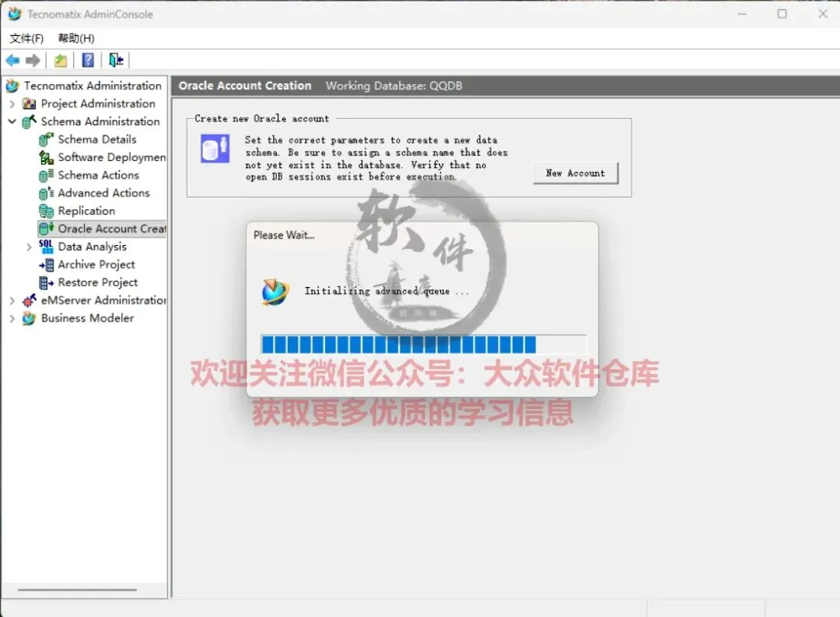This screenshot has width=840, height=617.
Task: Click the Back arrow toolbar icon
Action: (13, 60)
